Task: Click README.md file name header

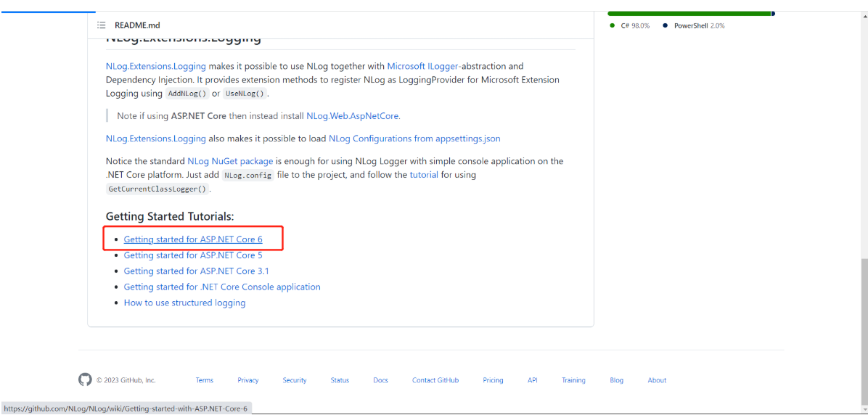Action: [x=137, y=25]
